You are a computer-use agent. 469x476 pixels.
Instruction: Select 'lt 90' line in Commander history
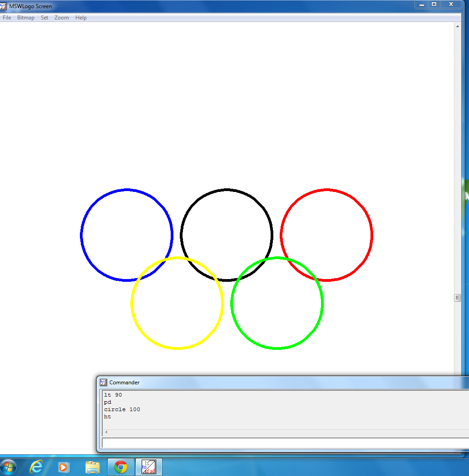113,395
